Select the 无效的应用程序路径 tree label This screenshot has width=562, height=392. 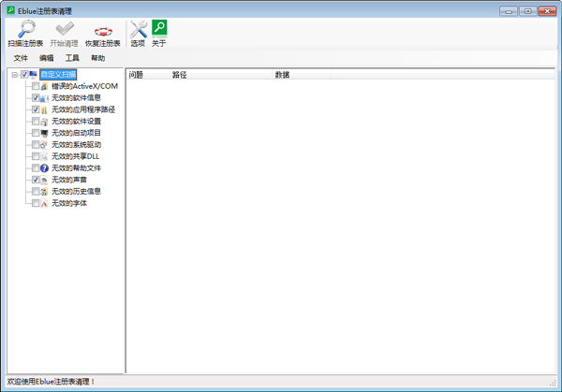click(83, 109)
